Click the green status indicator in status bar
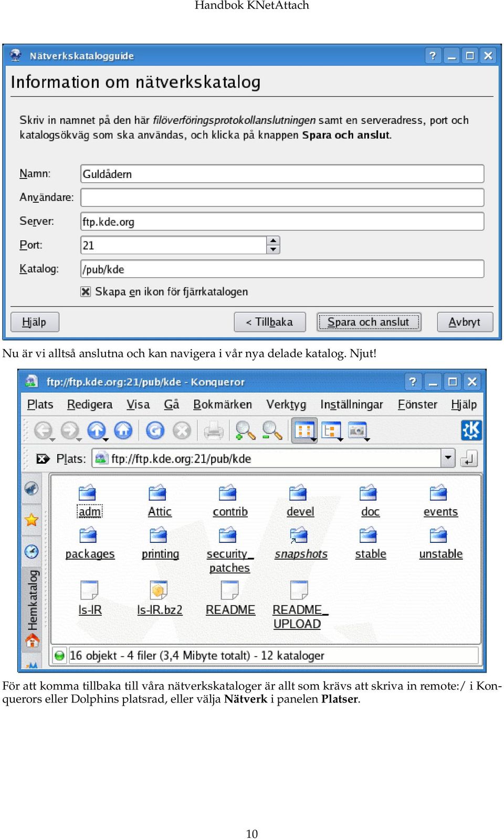 [x=59, y=655]
